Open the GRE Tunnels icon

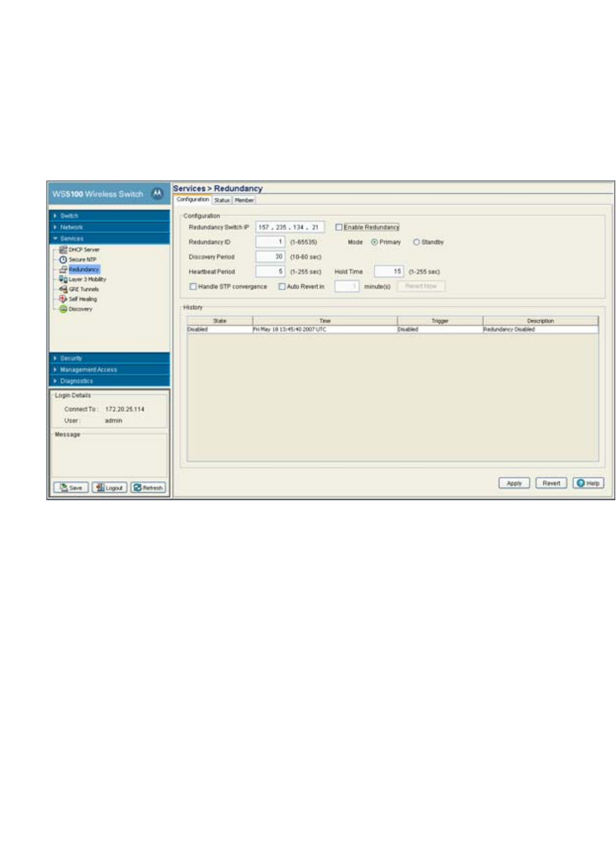coord(64,290)
